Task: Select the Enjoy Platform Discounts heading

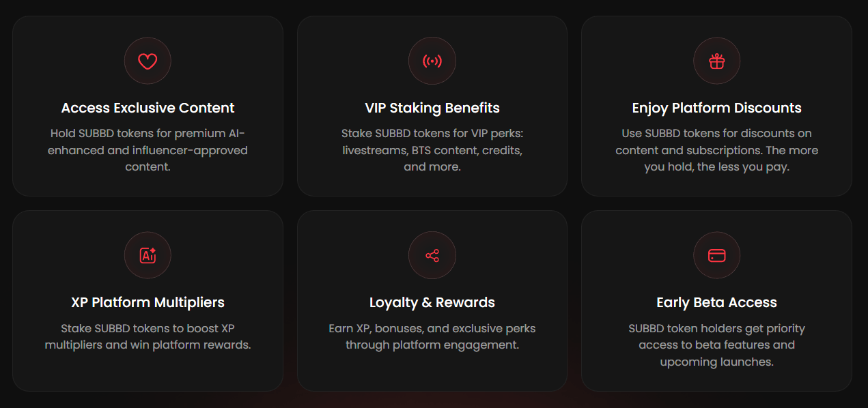Action: click(x=716, y=107)
